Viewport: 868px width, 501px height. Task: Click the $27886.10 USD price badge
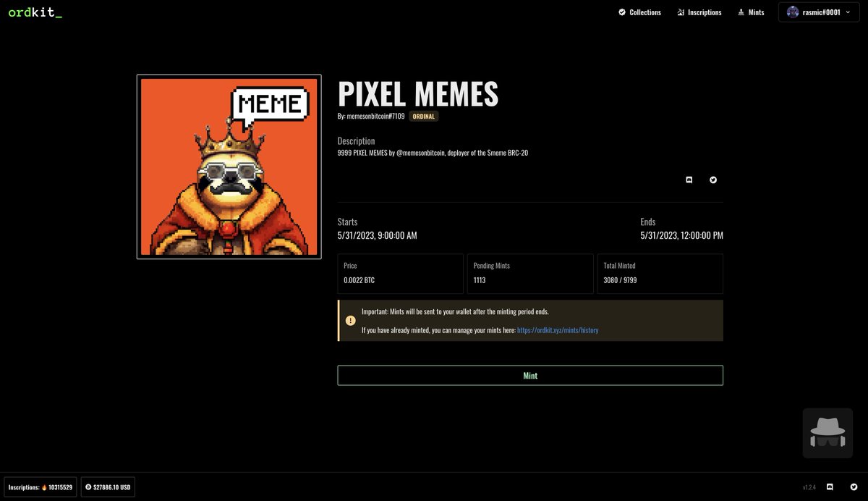point(108,487)
